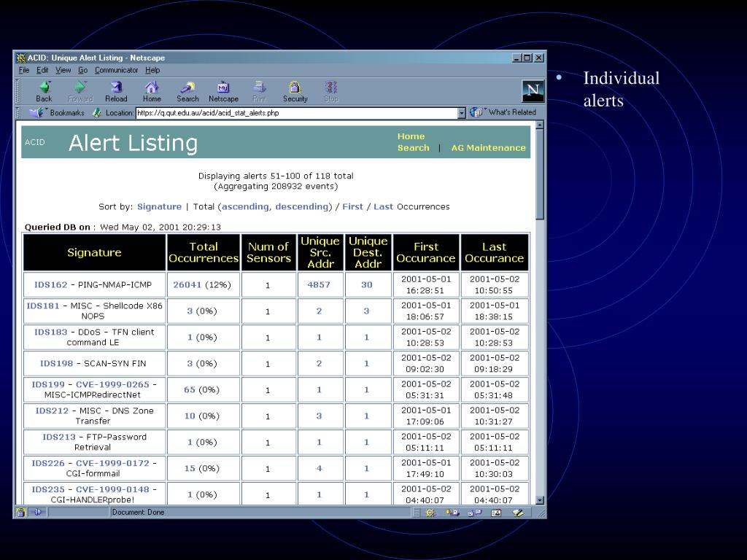Click the descending sort link

(x=301, y=206)
